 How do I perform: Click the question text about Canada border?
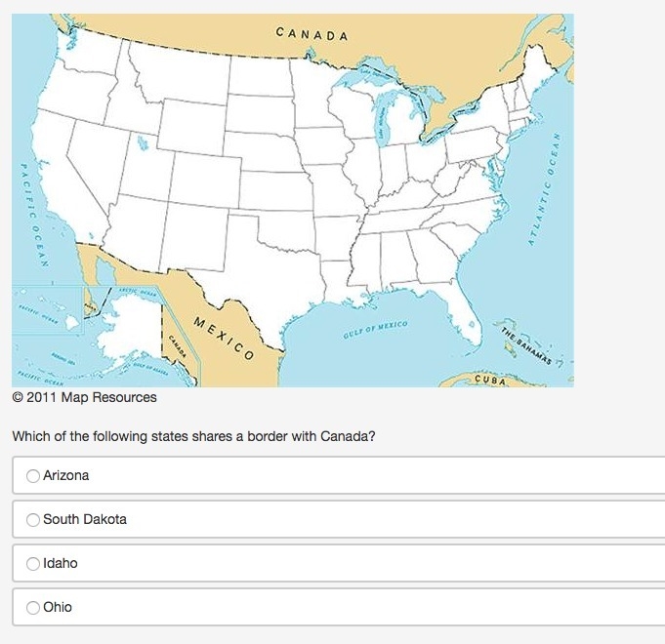click(x=193, y=436)
